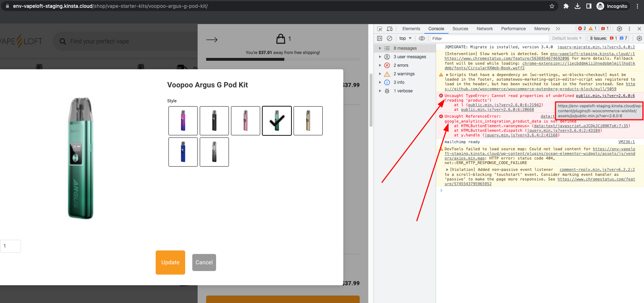
Task: Open the VM236:1 source link
Action: (x=626, y=142)
